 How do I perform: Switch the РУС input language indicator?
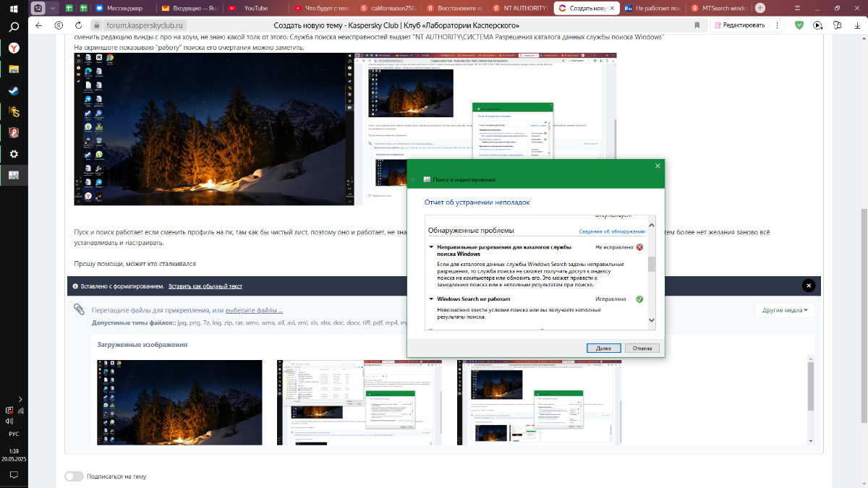click(14, 435)
